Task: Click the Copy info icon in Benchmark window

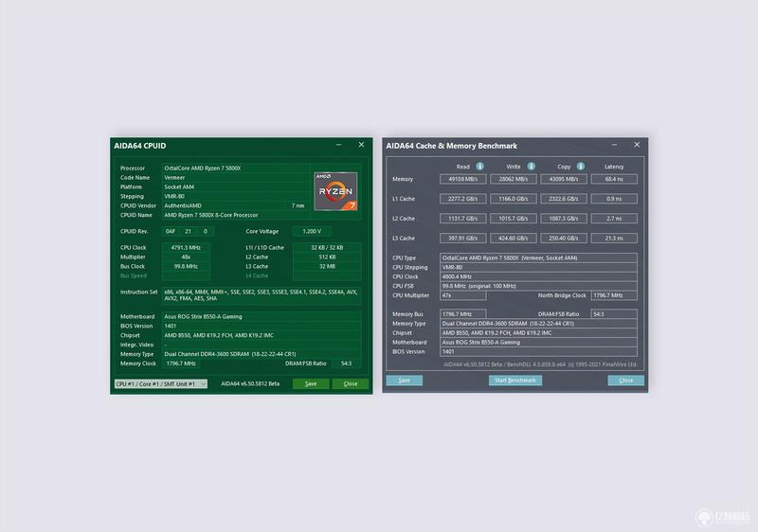Action: [x=581, y=166]
